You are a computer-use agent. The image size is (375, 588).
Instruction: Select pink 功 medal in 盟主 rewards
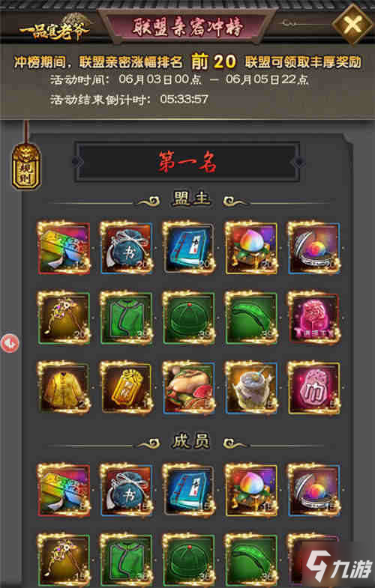[314, 388]
